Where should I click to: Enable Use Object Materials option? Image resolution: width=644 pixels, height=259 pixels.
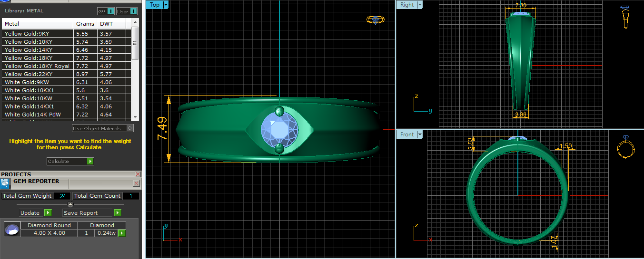tap(130, 128)
